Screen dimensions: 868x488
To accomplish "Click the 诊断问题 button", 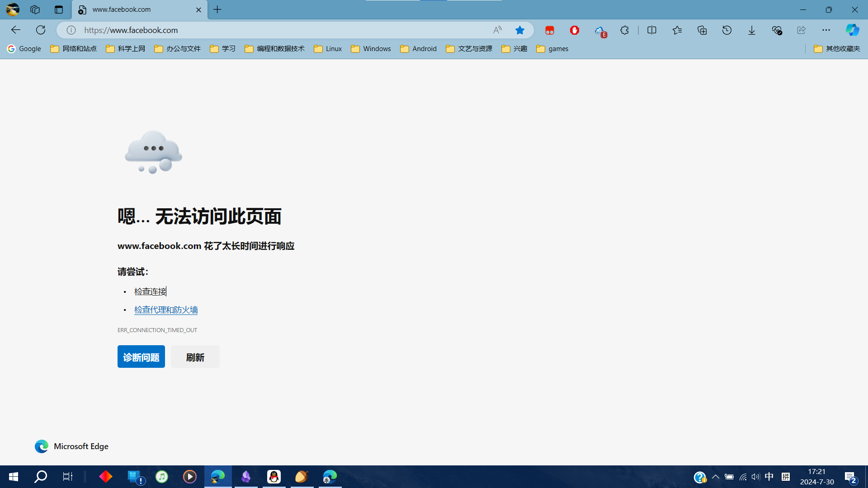I will tap(141, 357).
